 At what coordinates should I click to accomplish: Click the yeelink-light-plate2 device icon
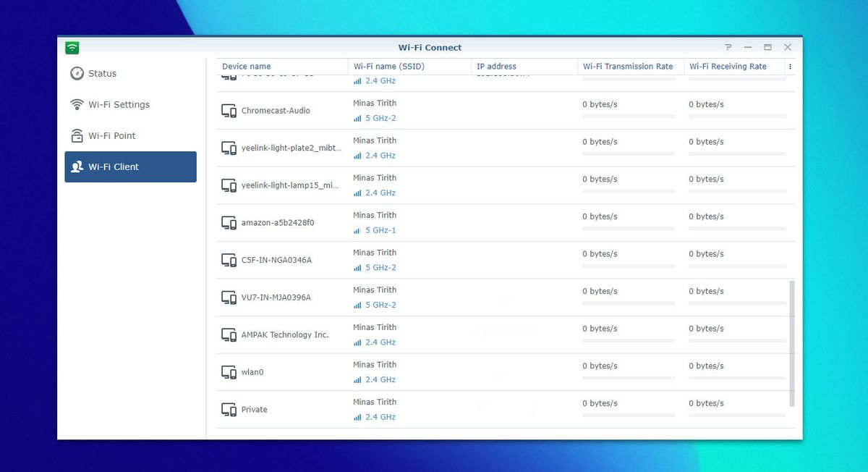[229, 148]
